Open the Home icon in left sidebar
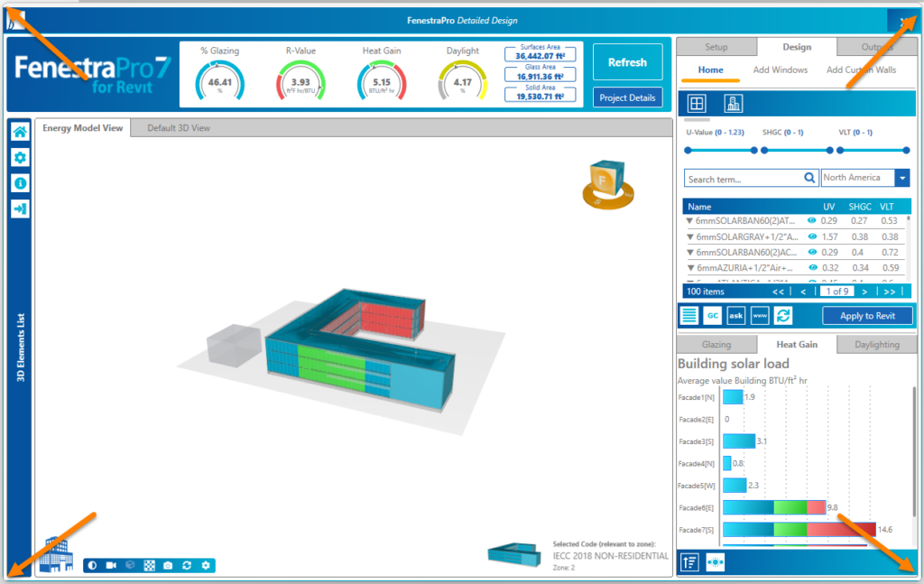 click(20, 132)
